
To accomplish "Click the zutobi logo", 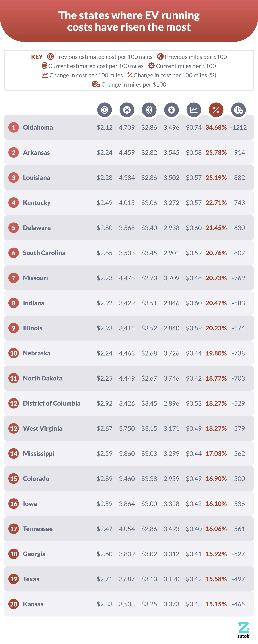I will 244,630.
